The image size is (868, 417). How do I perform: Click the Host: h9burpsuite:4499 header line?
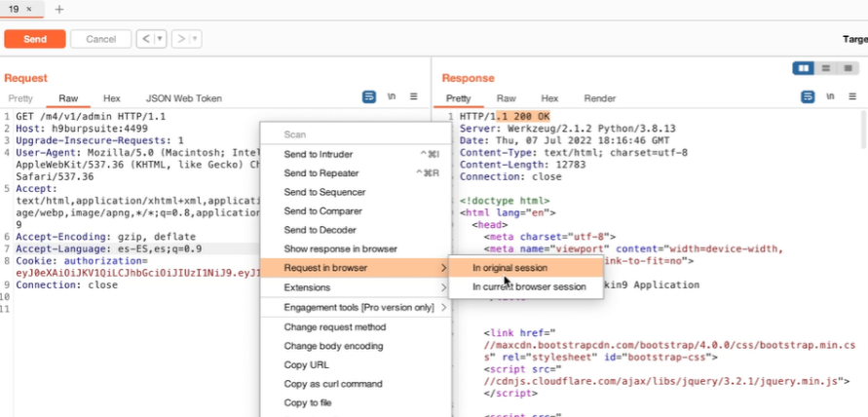click(x=82, y=129)
